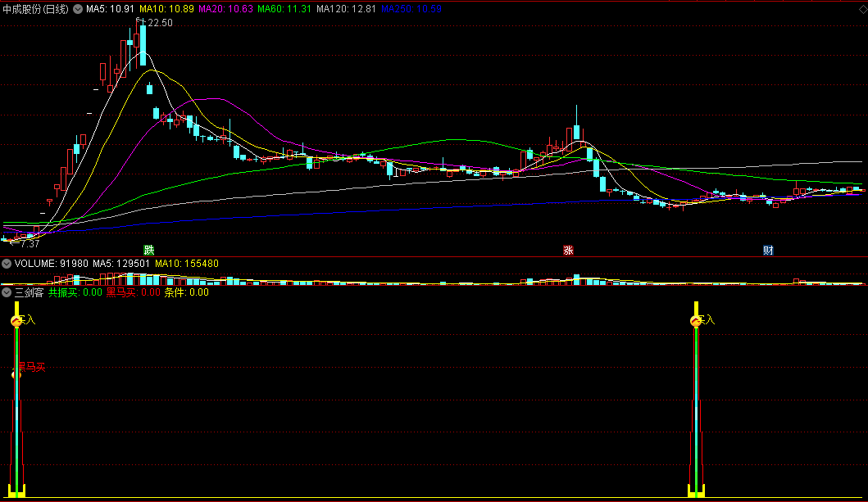
Task: Click the MA60: 11.31 label
Action: tap(284, 9)
